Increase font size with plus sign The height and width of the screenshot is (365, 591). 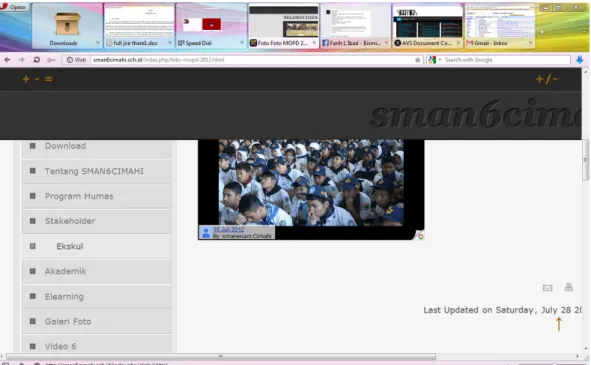tap(26, 79)
